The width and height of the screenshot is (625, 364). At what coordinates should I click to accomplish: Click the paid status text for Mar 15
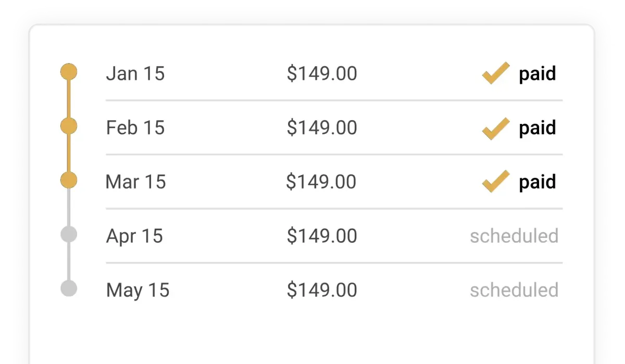(x=537, y=182)
